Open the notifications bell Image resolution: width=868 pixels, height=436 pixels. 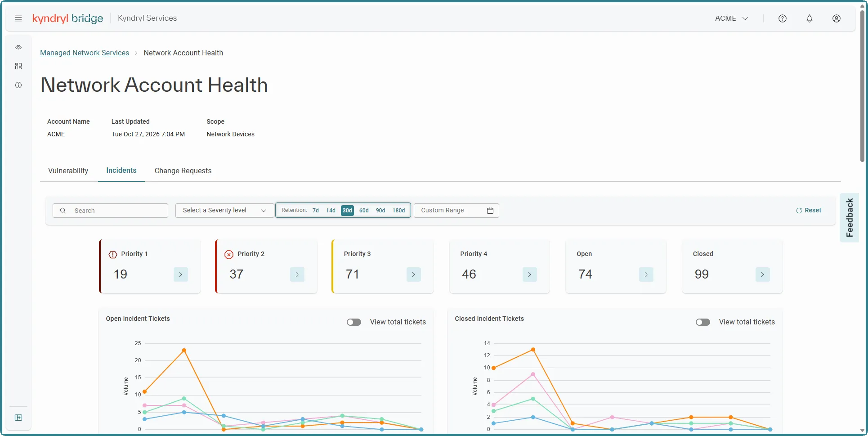click(x=810, y=18)
